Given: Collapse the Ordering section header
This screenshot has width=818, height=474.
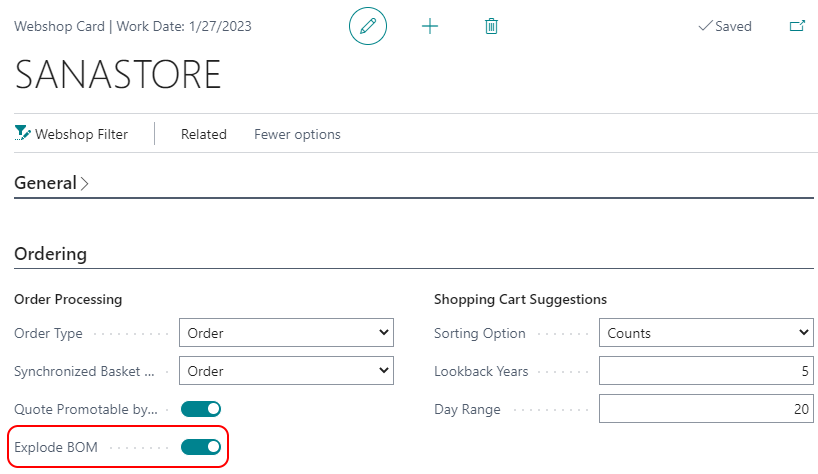Looking at the screenshot, I should click(51, 254).
